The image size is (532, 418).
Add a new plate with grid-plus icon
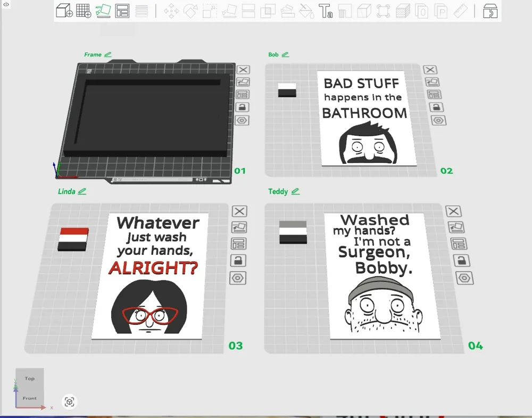click(84, 11)
